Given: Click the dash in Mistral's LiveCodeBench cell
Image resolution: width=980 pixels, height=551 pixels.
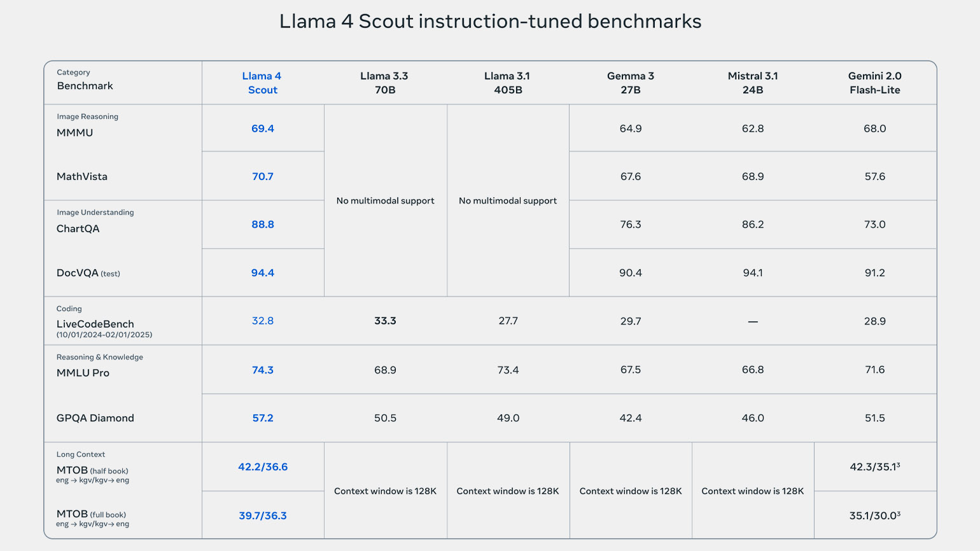Looking at the screenshot, I should 752,322.
